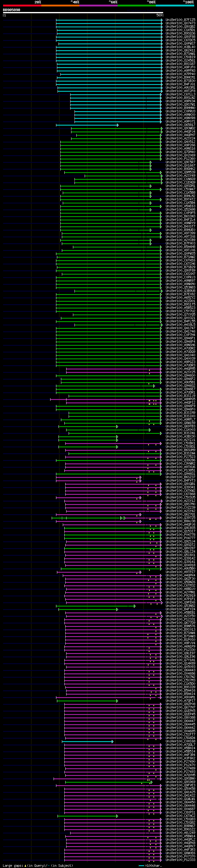Select hit UniRef100_B7FIZ5
Screen dimensions: 197x868
[x=180, y=20]
